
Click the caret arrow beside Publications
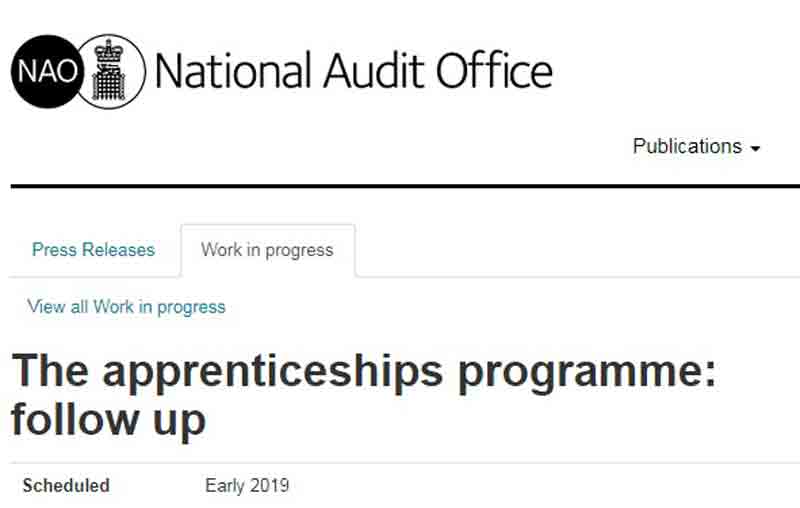[x=755, y=148]
